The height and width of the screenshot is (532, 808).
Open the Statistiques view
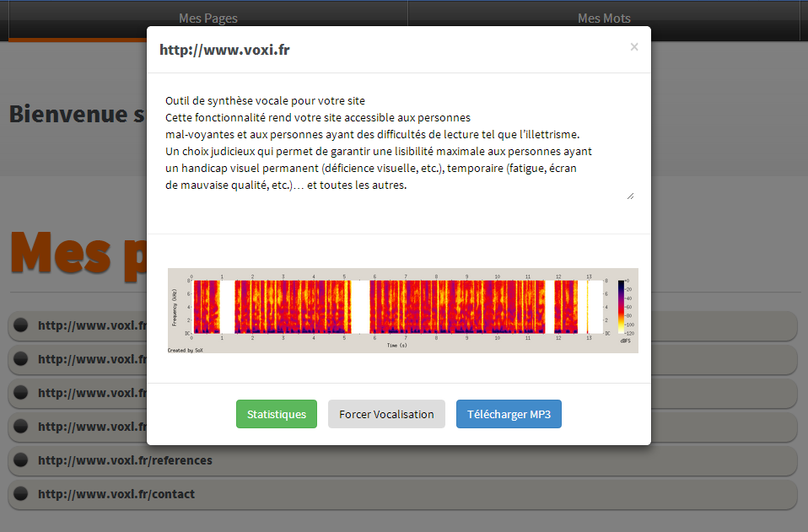click(277, 414)
